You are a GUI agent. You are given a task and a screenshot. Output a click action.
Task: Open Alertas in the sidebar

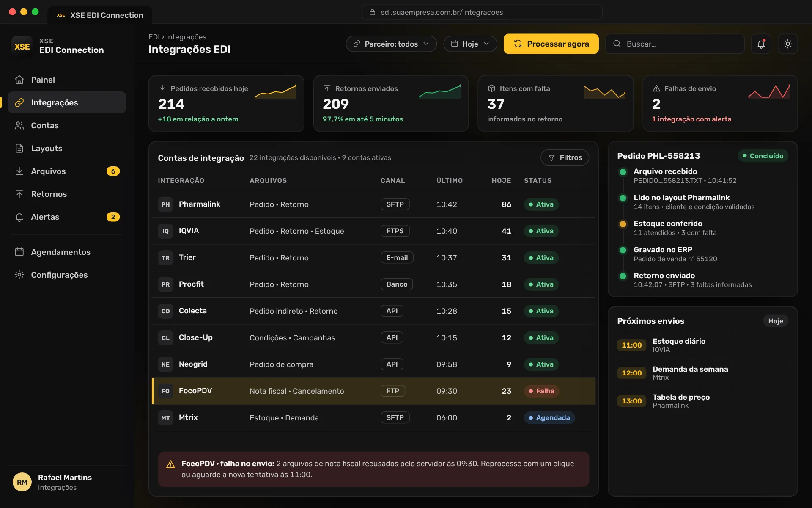[x=67, y=217]
